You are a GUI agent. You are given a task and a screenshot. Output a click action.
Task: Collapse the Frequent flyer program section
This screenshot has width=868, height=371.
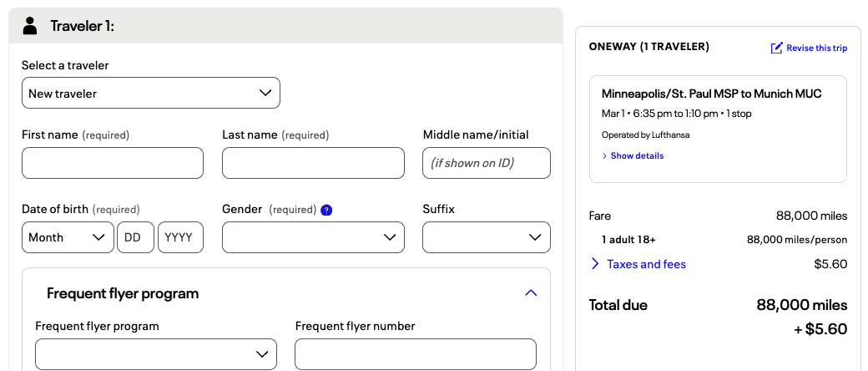pos(531,292)
